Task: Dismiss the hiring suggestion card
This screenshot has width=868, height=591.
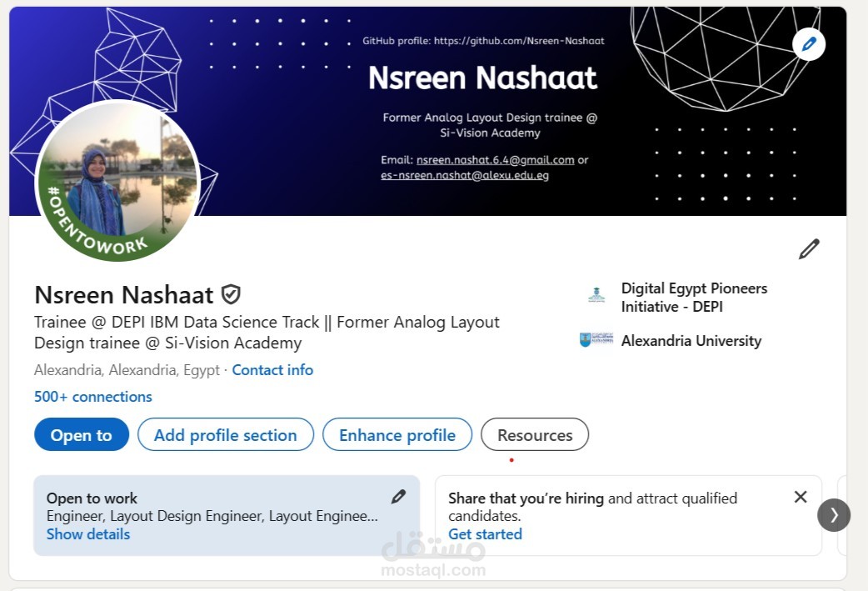Action: click(x=801, y=496)
